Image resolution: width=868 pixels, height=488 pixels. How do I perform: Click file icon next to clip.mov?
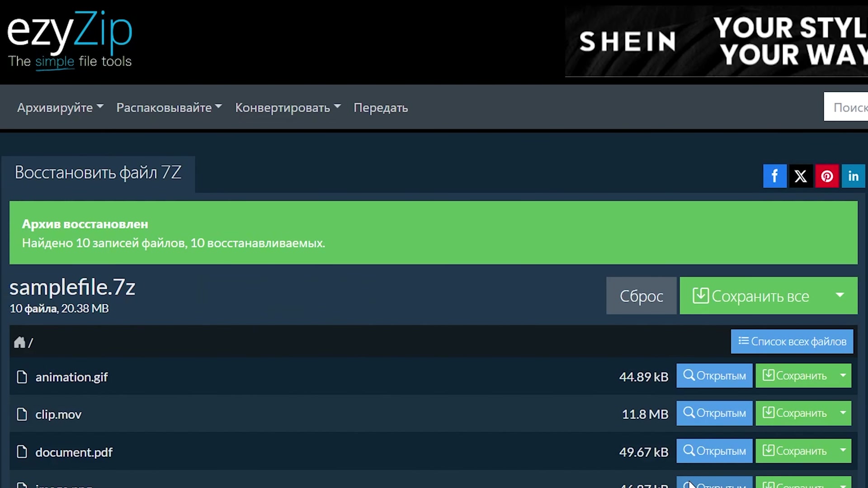(x=22, y=414)
